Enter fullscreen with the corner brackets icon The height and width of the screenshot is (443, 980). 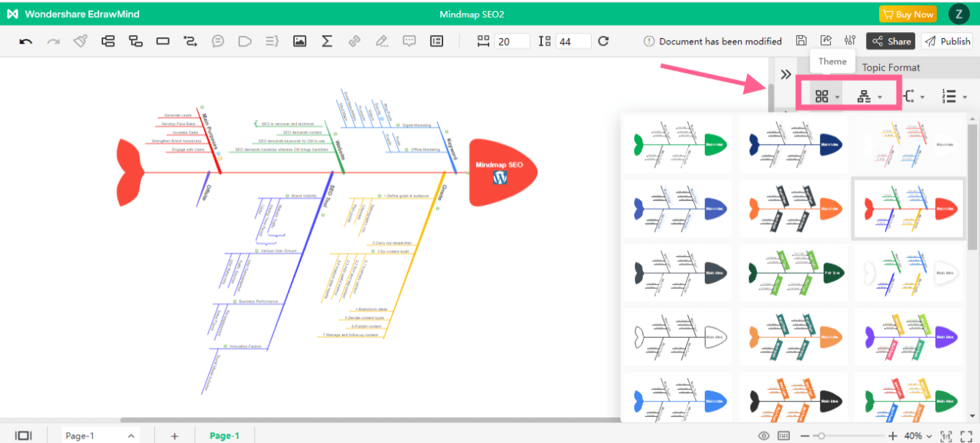[x=965, y=436]
